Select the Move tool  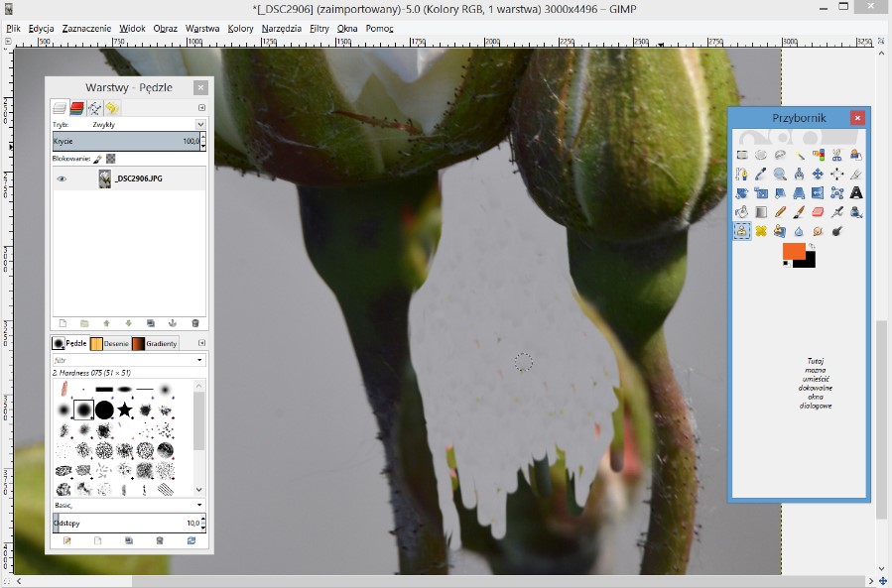pos(818,174)
